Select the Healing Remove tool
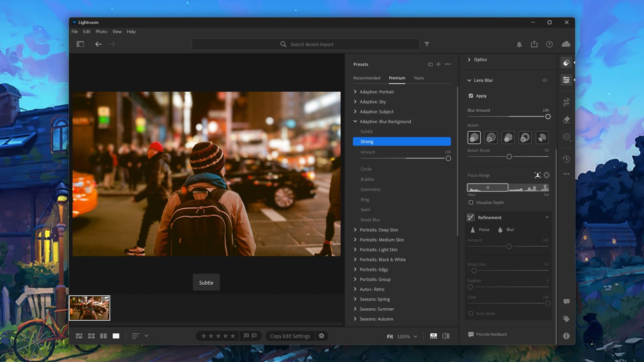644x362 pixels. pyautogui.click(x=566, y=120)
